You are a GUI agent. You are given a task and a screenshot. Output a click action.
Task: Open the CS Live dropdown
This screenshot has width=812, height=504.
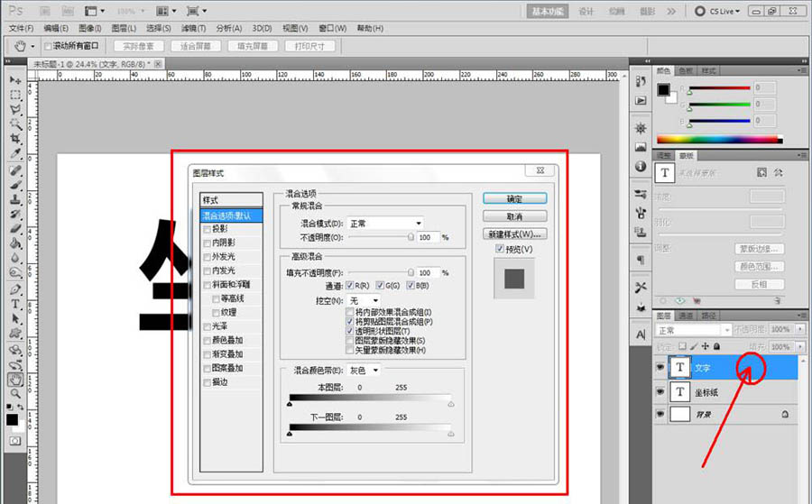[x=717, y=11]
